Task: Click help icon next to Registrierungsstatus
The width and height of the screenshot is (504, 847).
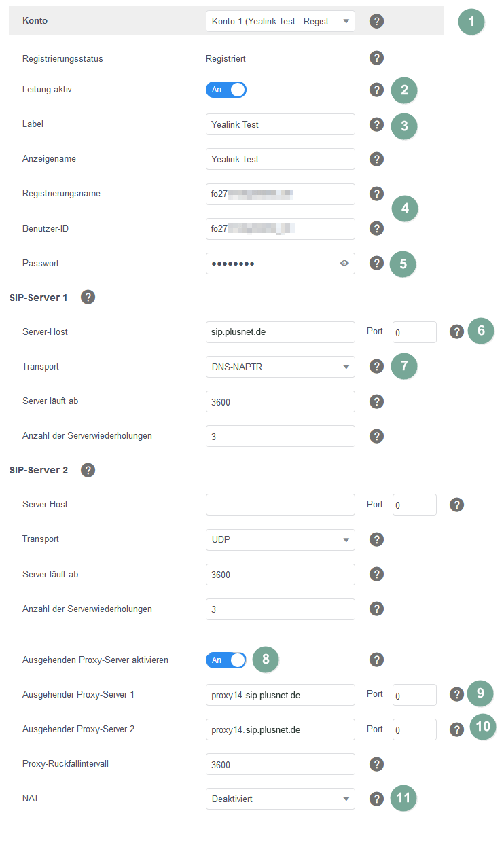Action: point(376,58)
